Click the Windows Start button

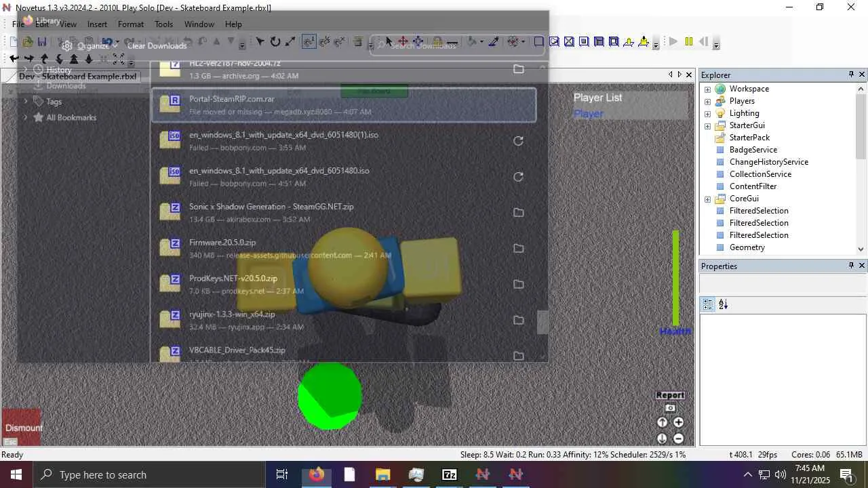pos(16,474)
